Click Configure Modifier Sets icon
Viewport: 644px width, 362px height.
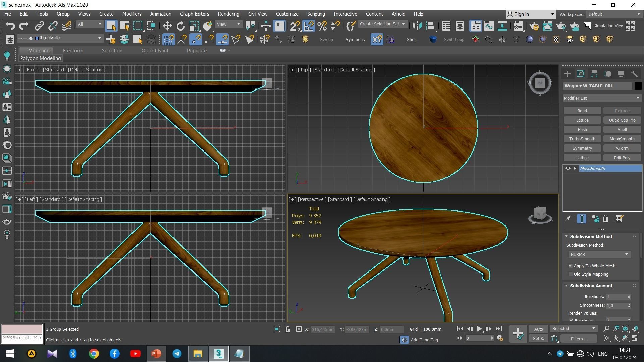619,219
